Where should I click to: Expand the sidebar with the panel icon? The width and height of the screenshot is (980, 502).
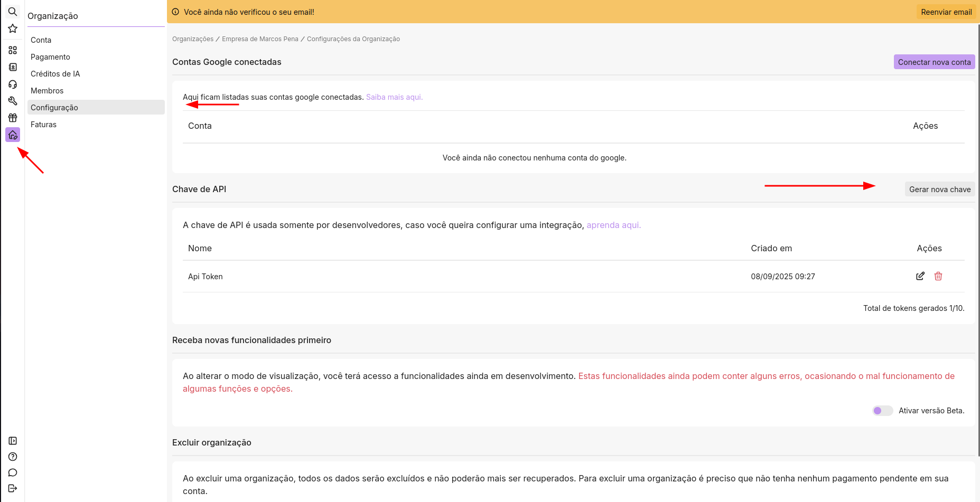coord(13,441)
